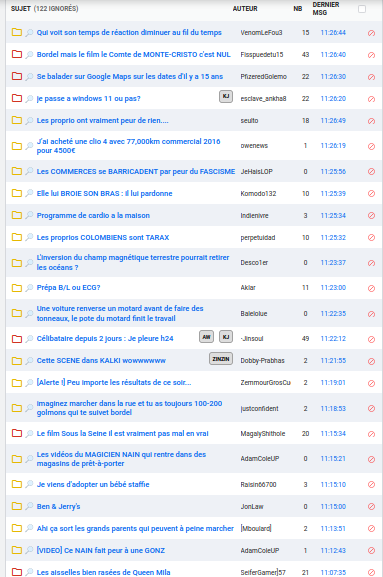This screenshot has height=577, width=383.
Task: Click author name MagalyShithole
Action: coord(263,433)
